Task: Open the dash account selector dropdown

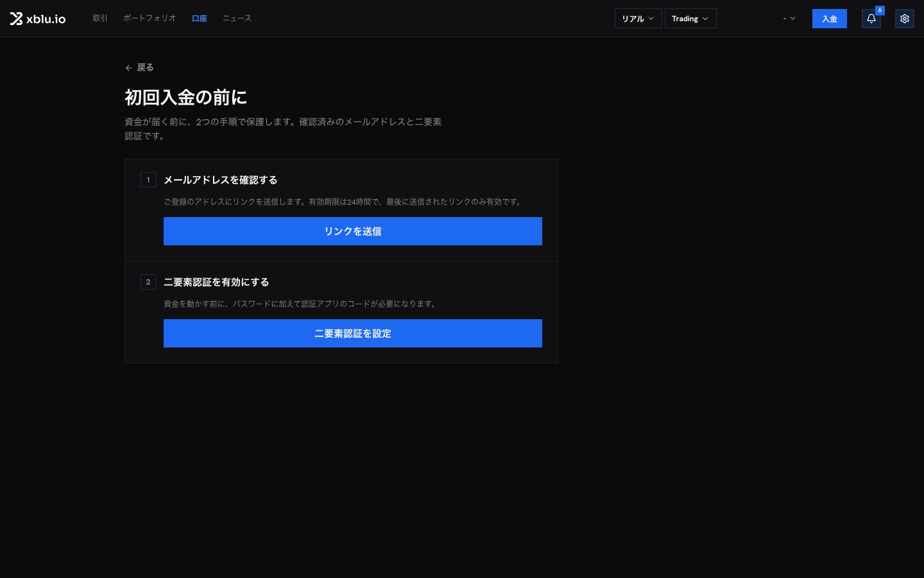Action: tap(789, 19)
